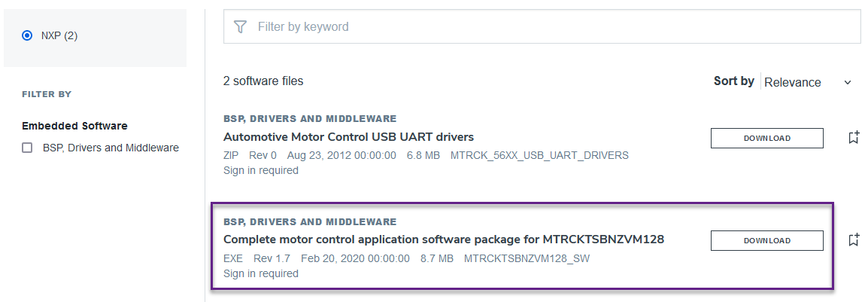The image size is (868, 302).
Task: Select the NXP (2) radio button
Action: click(28, 35)
